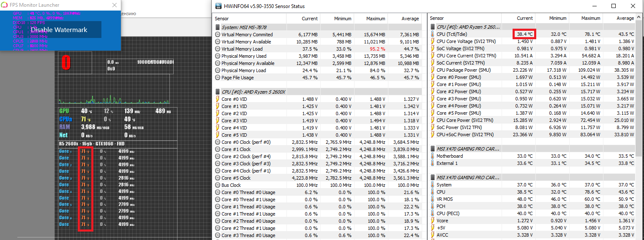Click the clock icon beside Virtual Memory Commited
Image resolution: width=644 pixels, height=240 pixels.
(218, 35)
